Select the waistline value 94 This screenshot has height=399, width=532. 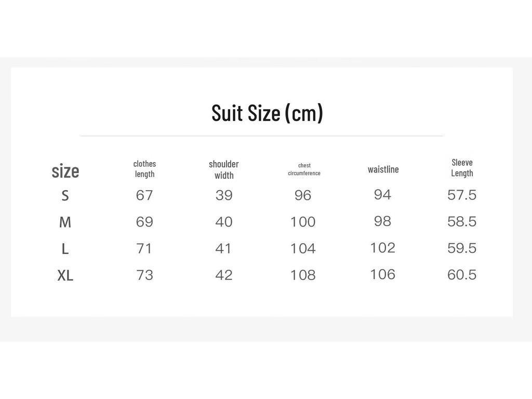[x=382, y=194]
